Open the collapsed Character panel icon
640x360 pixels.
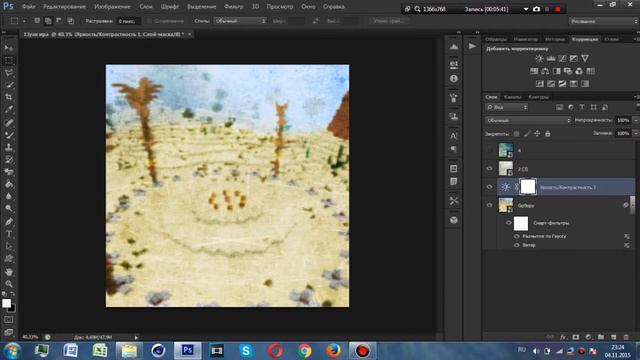453,136
